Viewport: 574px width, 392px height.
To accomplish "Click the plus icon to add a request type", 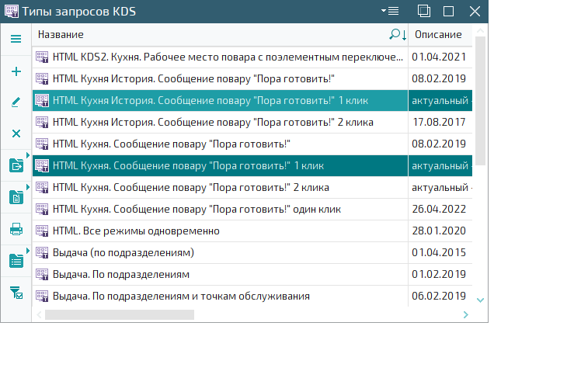I will tap(16, 71).
